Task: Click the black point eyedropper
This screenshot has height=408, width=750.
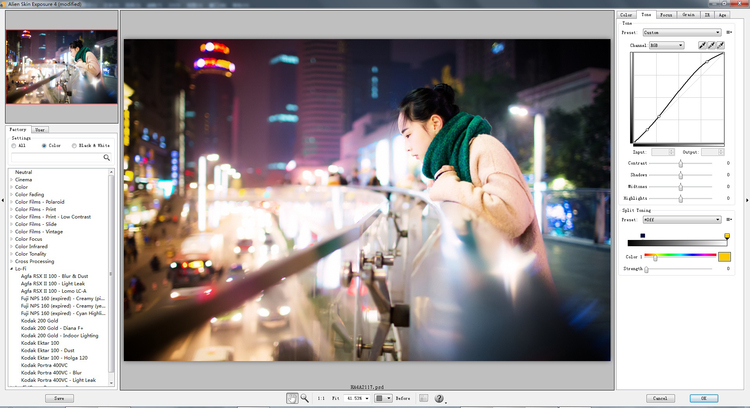Action: (x=702, y=45)
